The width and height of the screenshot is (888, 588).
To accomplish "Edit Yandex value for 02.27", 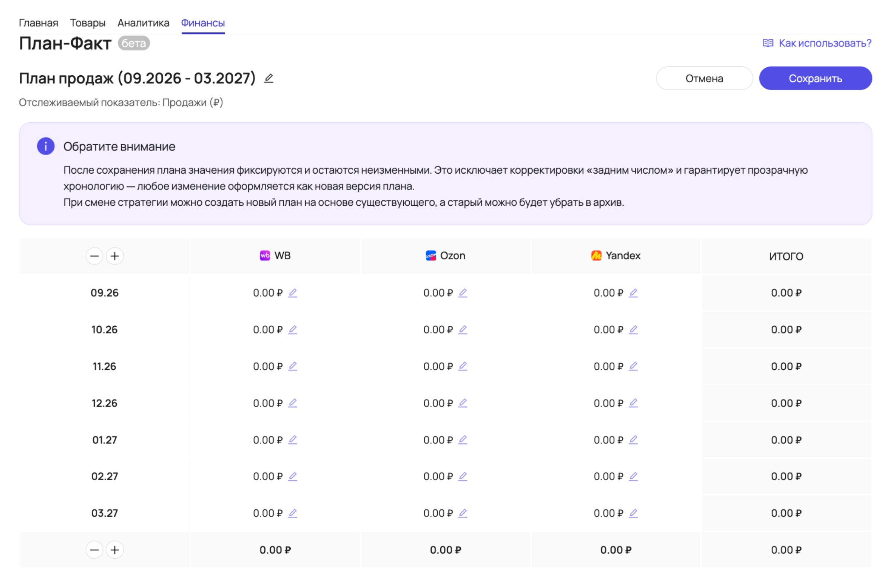I will tap(633, 476).
